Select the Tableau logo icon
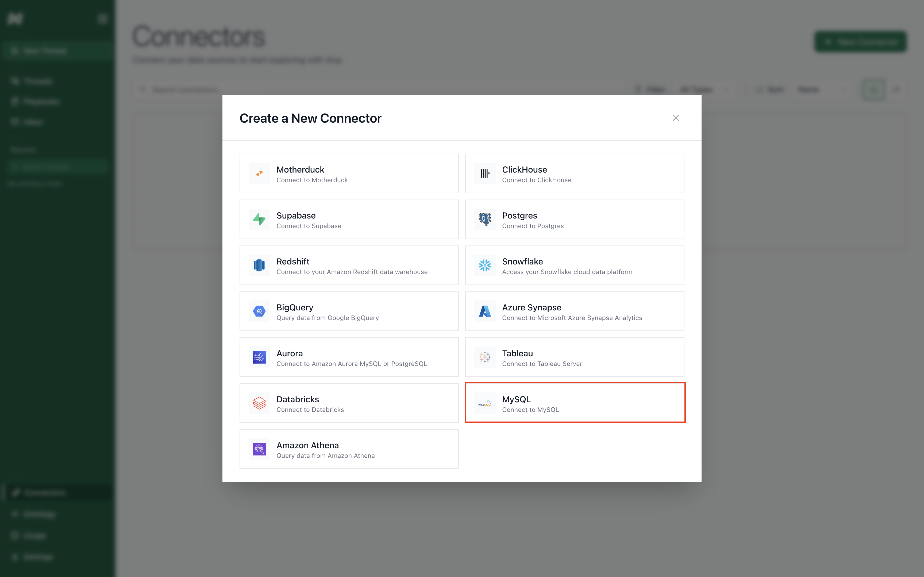This screenshot has width=924, height=577. click(x=485, y=357)
